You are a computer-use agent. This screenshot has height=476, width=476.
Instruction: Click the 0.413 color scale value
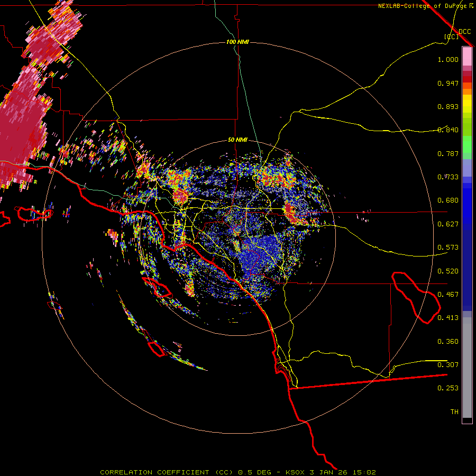(448, 318)
